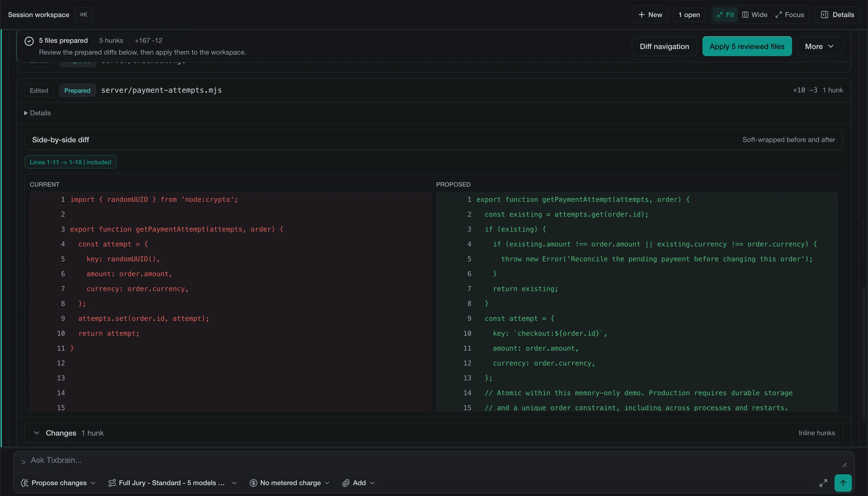
Task: Click the ⌘K shortcut badge
Action: tap(83, 15)
